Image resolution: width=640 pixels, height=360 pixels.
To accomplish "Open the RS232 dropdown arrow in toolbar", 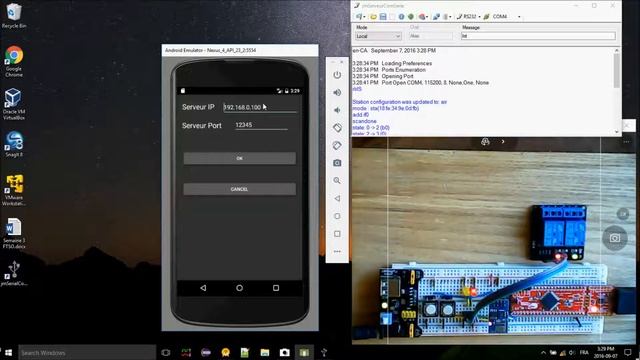I will [x=479, y=17].
